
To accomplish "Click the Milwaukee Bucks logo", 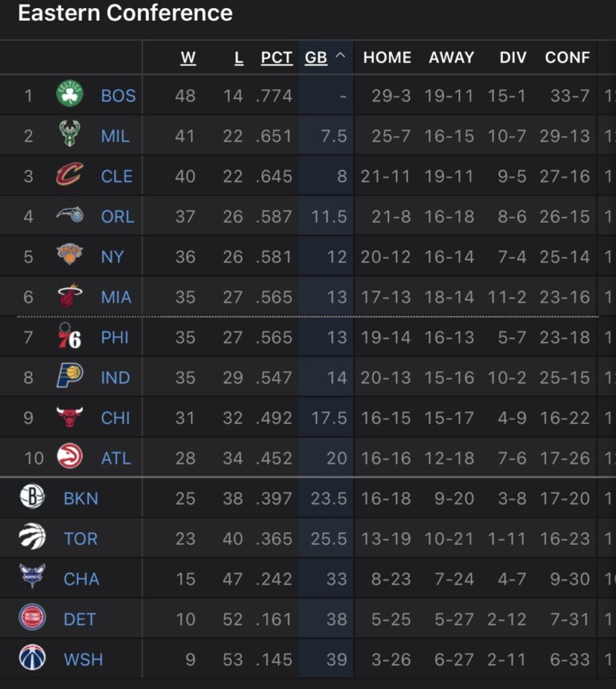I will coord(69,135).
